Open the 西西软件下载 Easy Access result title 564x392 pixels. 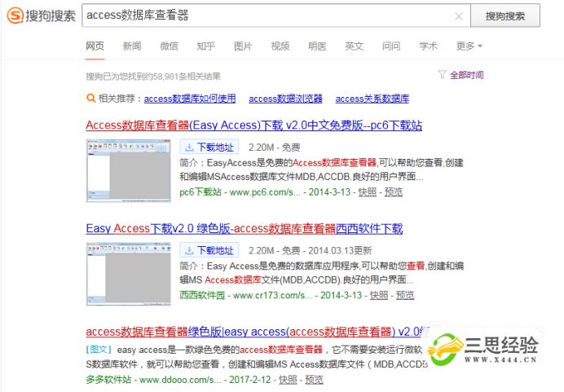[245, 228]
